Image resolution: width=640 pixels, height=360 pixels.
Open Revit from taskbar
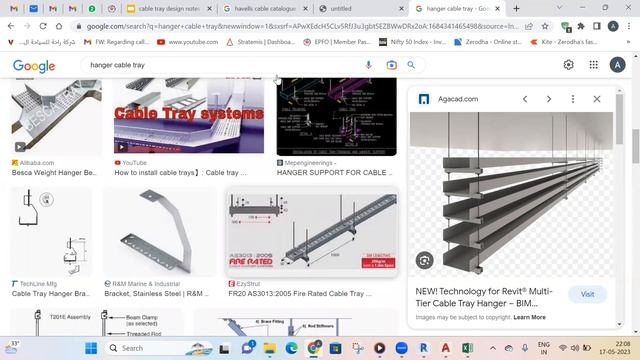coord(424,348)
